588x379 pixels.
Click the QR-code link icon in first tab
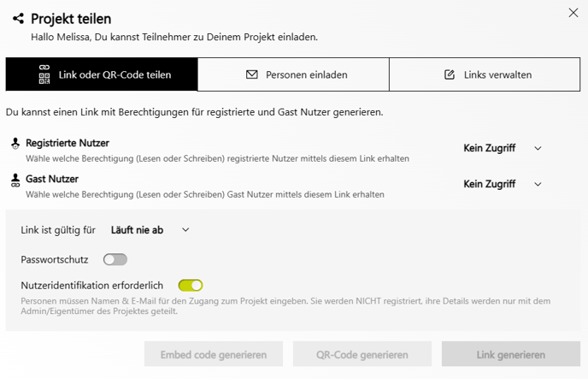click(44, 74)
